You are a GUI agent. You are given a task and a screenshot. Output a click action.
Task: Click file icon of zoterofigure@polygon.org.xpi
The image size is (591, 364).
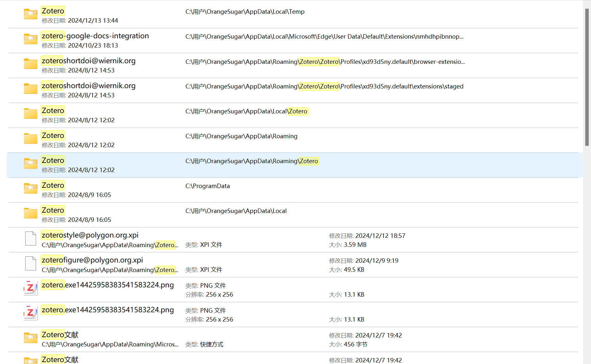[x=31, y=263]
